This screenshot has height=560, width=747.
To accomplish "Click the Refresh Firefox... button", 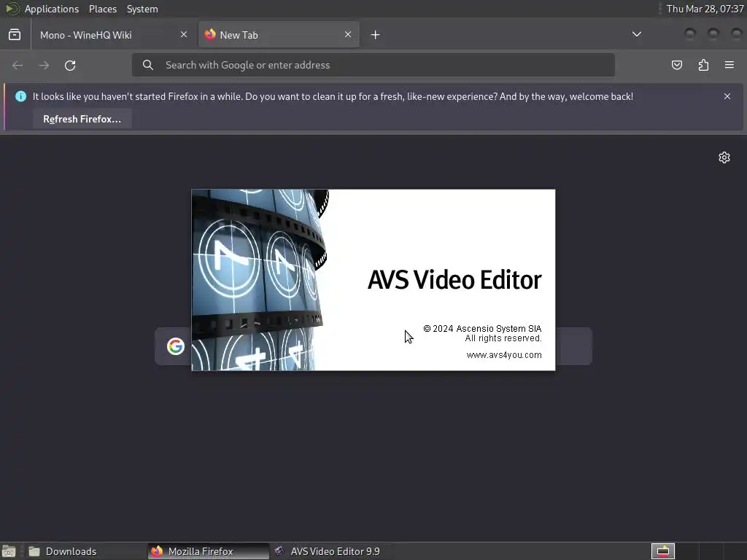I will [82, 119].
